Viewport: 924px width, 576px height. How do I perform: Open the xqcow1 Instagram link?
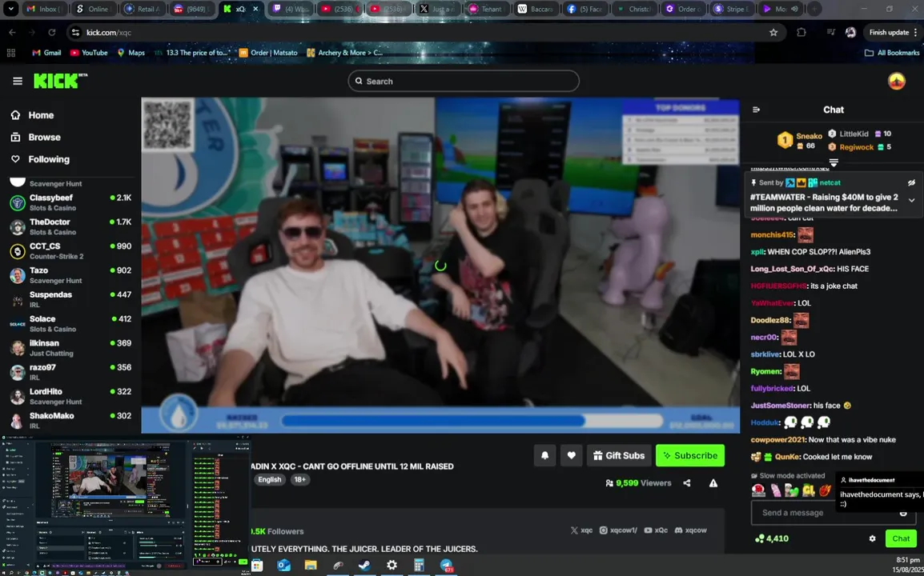618,530
